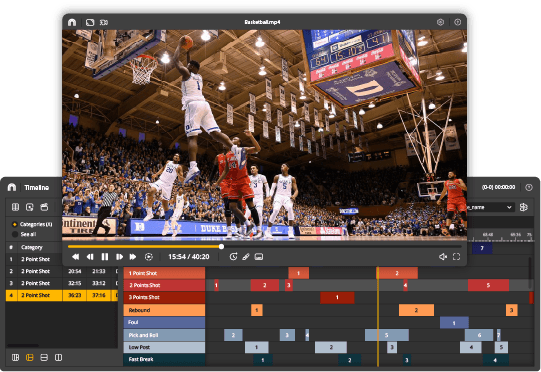541x372 pixels.
Task: Select the pencil drawing tool icon
Action: click(x=246, y=257)
